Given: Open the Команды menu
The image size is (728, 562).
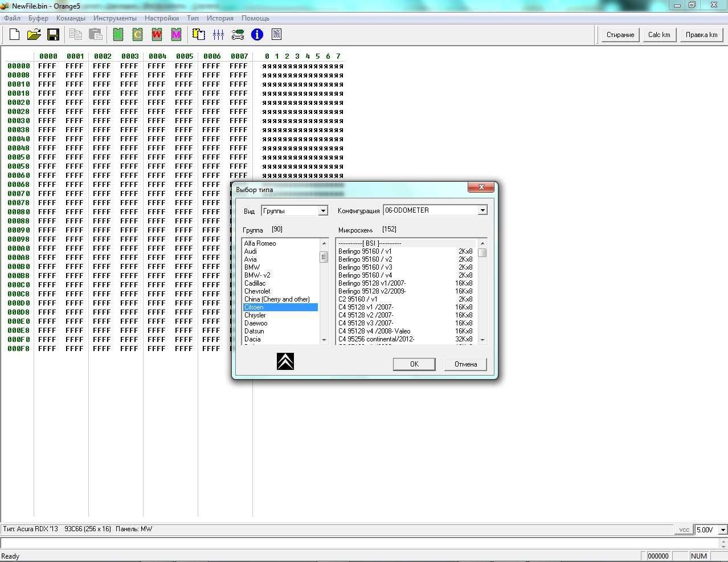Looking at the screenshot, I should [x=71, y=18].
